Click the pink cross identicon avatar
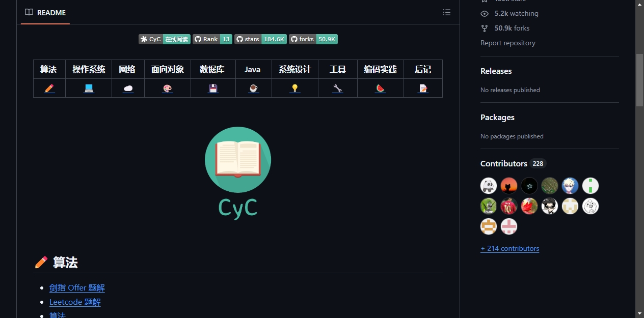Image resolution: width=644 pixels, height=318 pixels. click(509, 226)
